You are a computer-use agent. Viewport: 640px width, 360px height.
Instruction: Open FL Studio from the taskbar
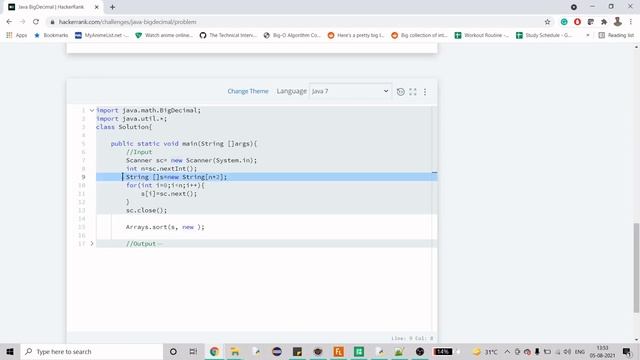338,351
